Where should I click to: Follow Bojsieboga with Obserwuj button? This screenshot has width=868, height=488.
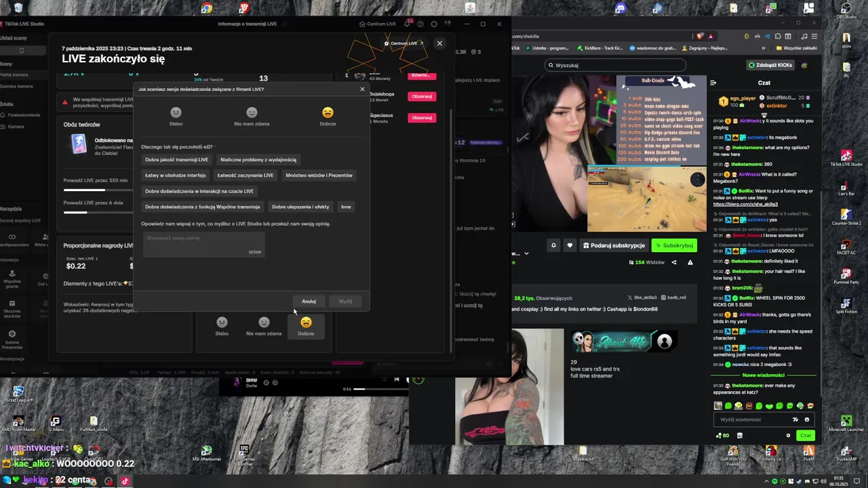point(421,96)
